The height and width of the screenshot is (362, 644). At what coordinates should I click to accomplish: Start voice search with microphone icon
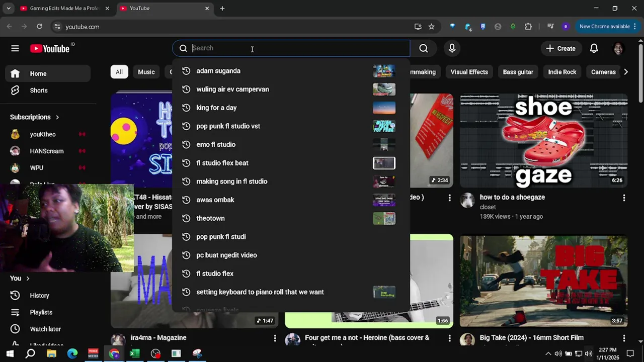point(452,48)
